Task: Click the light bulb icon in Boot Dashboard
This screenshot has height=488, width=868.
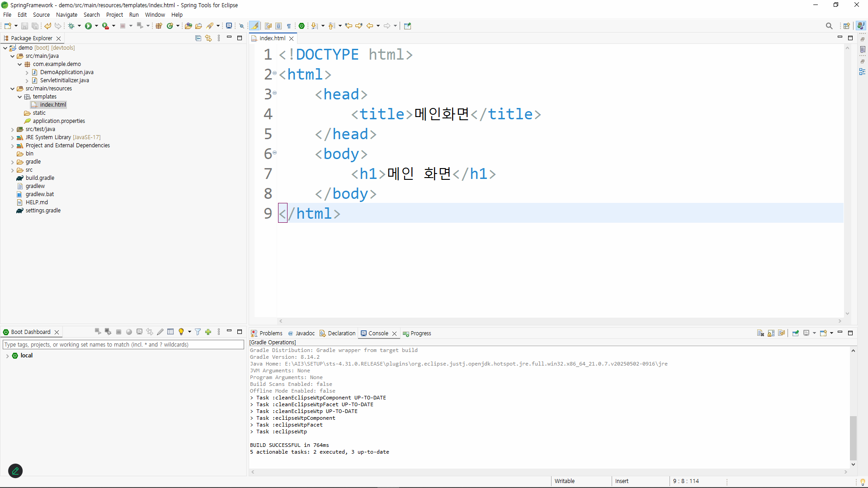Action: pyautogui.click(x=181, y=332)
